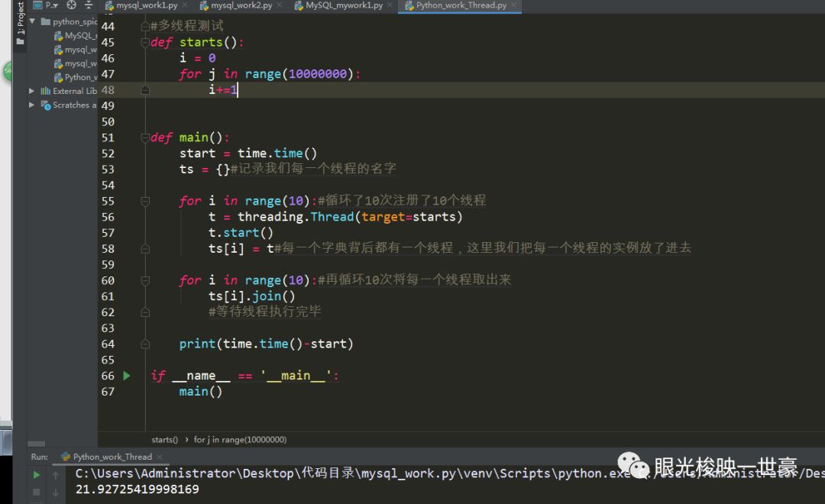This screenshot has height=504, width=825.
Task: Close the MySQL_mywork1.py tab
Action: [390, 5]
